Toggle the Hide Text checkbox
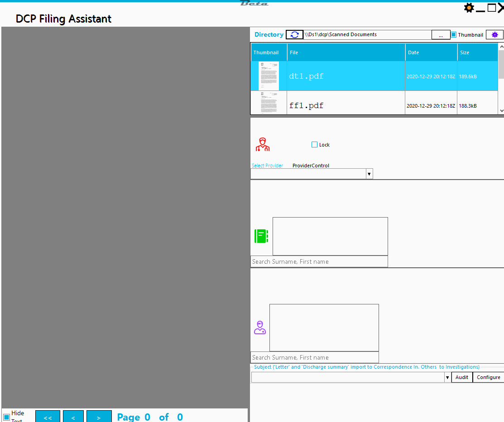Viewport: 504px width, 422px height. point(7,417)
